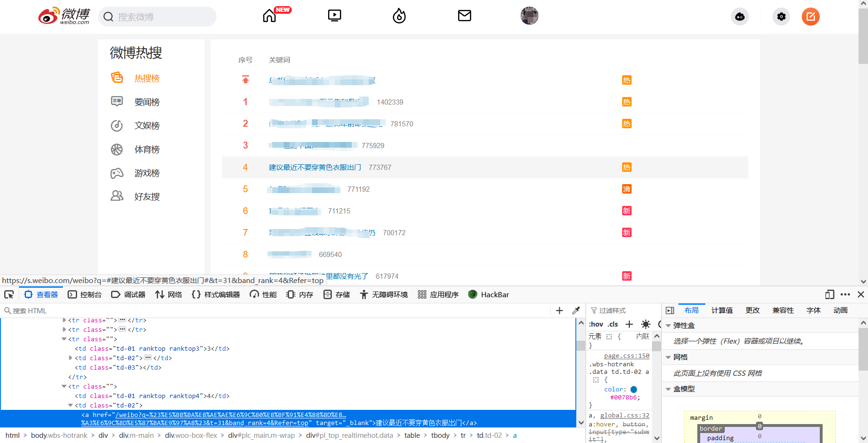
Task: Switch to the 无障碍环境 accessibility tab
Action: coord(383,294)
